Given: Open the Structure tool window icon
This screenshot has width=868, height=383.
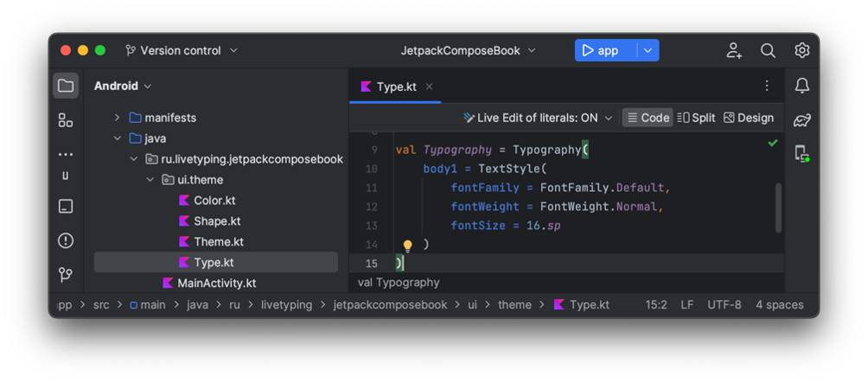Looking at the screenshot, I should click(x=66, y=120).
